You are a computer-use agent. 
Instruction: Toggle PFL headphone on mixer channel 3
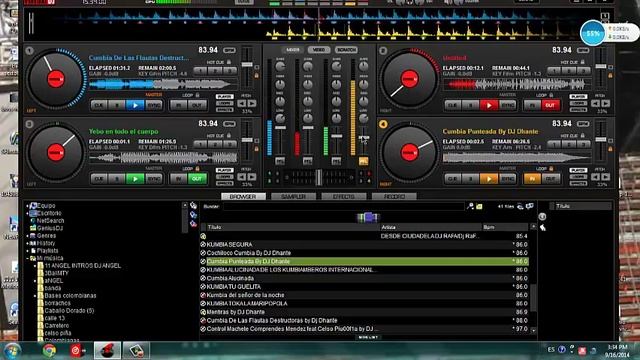[336, 161]
